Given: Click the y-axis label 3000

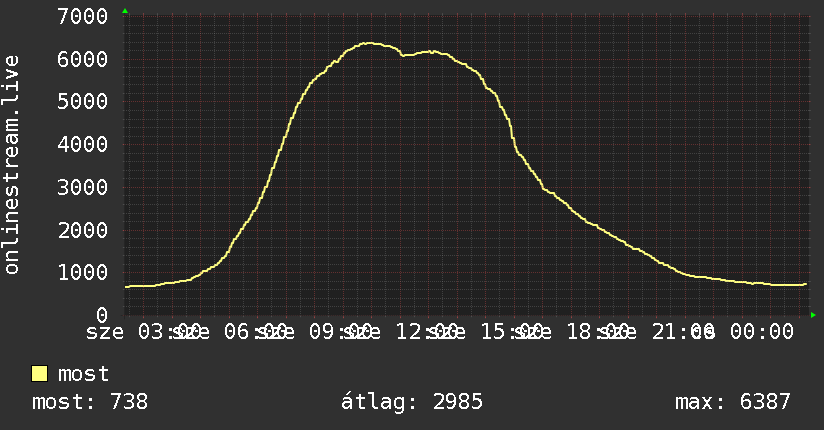Looking at the screenshot, I should tap(83, 188).
